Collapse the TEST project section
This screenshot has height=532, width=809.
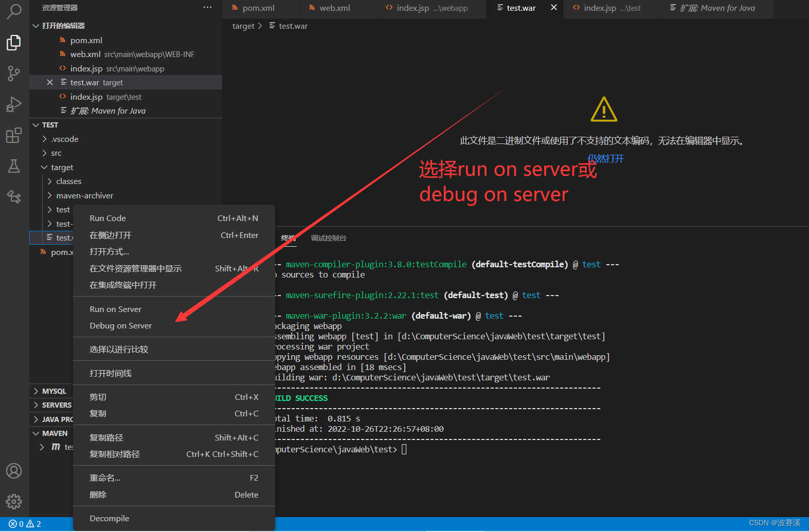tap(36, 125)
